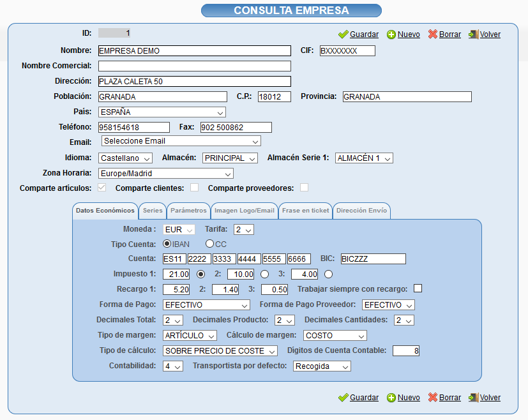The height and width of the screenshot is (420, 528).
Task: Click the Nombre field with EMPRESA DEMO
Action: click(195, 51)
